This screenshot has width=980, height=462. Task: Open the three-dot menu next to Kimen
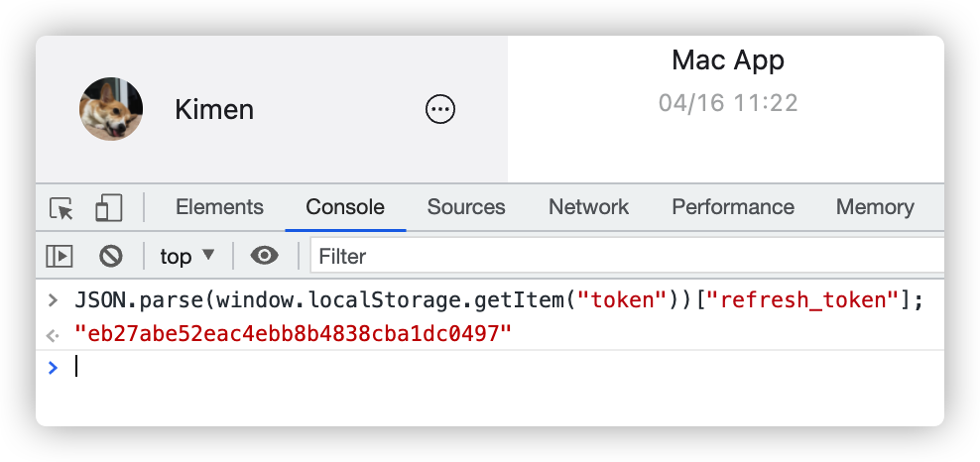(439, 109)
